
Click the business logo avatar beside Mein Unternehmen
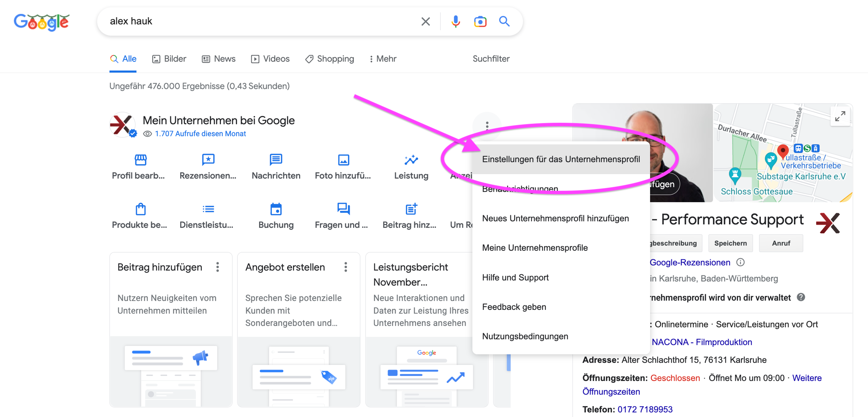123,125
